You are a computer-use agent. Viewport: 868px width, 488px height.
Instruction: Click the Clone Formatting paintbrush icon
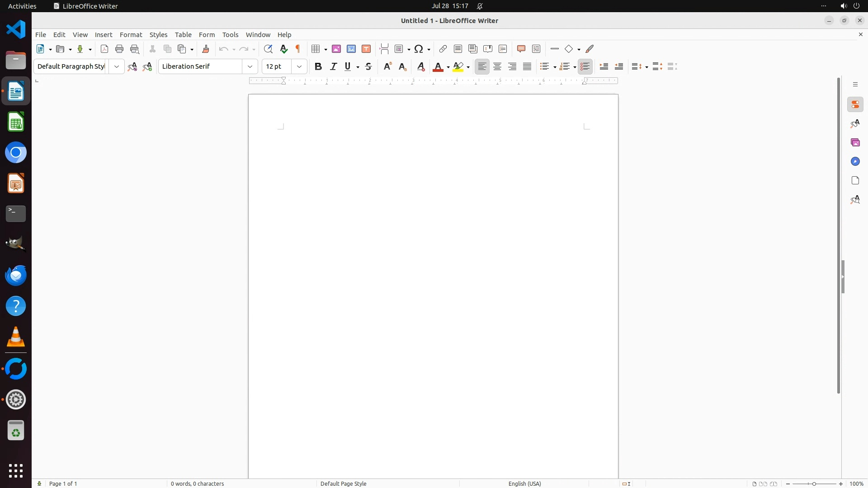click(206, 49)
